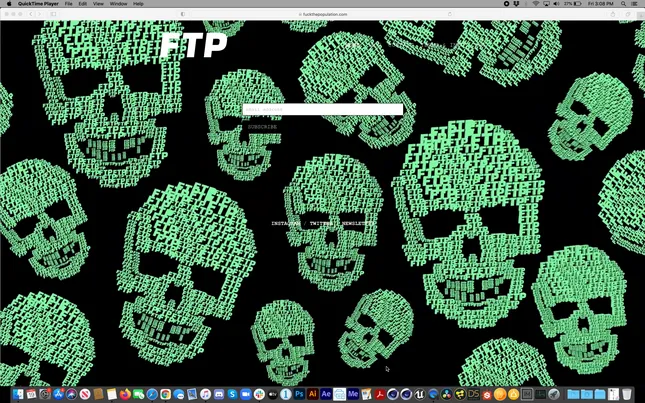
Task: Toggle the Safari sidebar button
Action: 53,14
